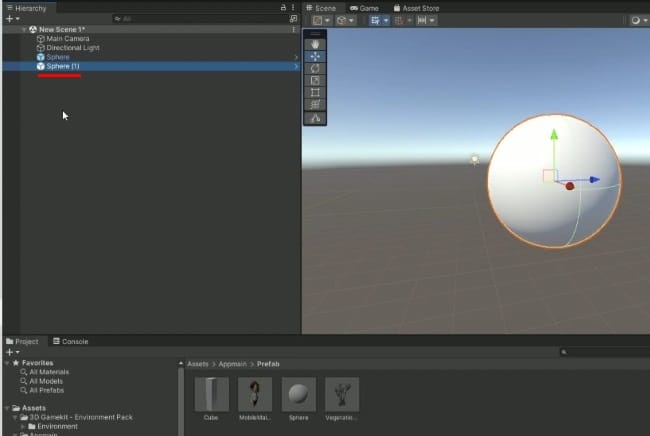The height and width of the screenshot is (436, 650).
Task: Open Project create plus dropdown
Action: click(x=12, y=352)
